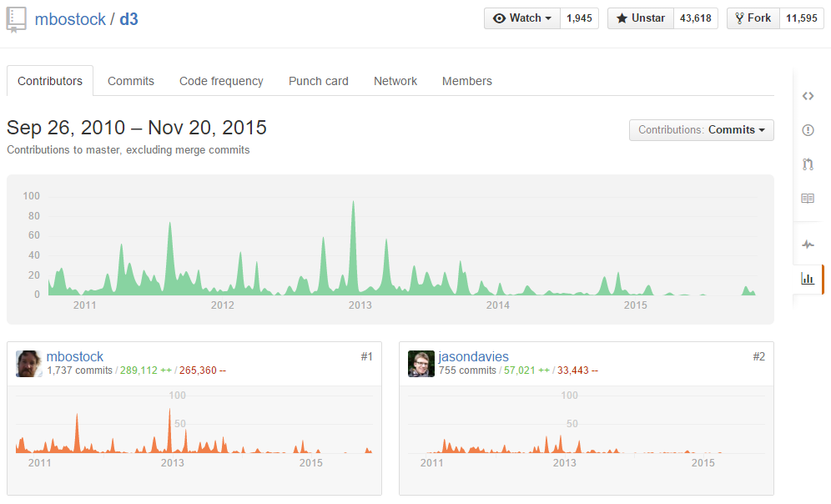Image resolution: width=831 pixels, height=504 pixels.
Task: Open the Wiki book icon
Action: point(808,199)
